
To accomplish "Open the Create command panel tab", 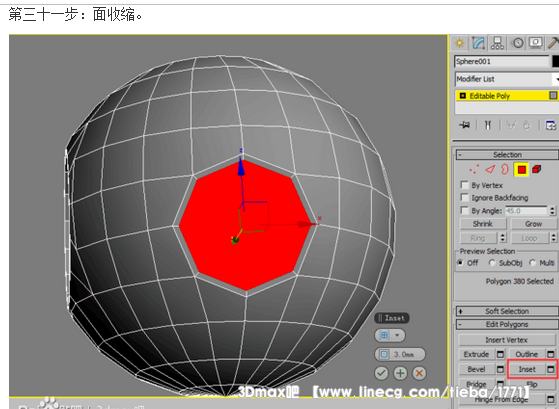I will [x=460, y=43].
